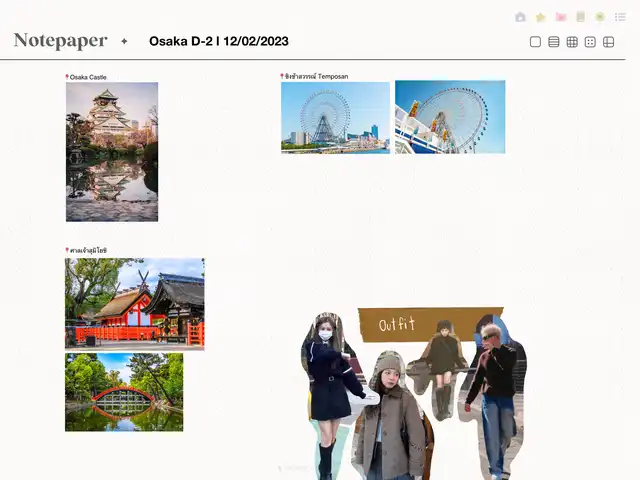Click the Osaka D-2 date title
640x480 pixels.
tap(218, 41)
